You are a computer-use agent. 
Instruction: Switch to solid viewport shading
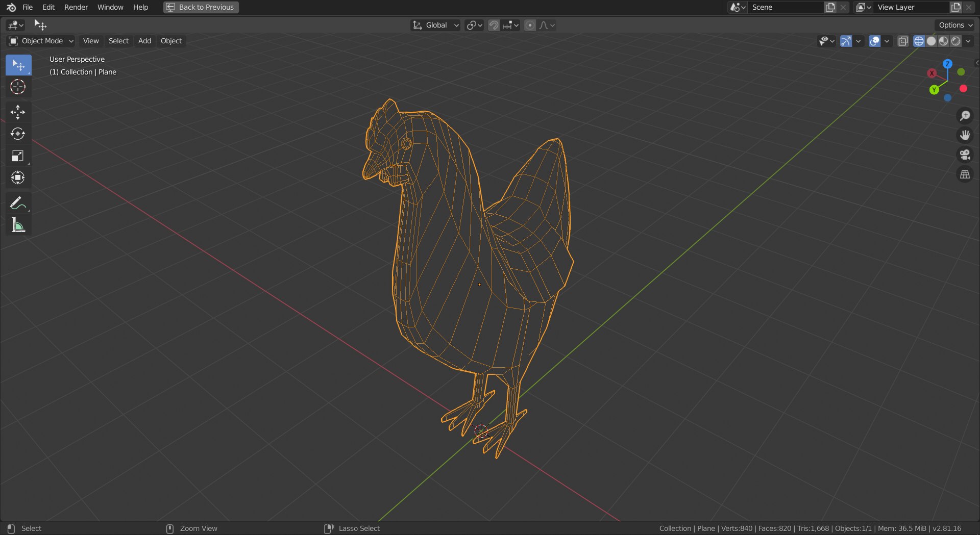coord(931,41)
